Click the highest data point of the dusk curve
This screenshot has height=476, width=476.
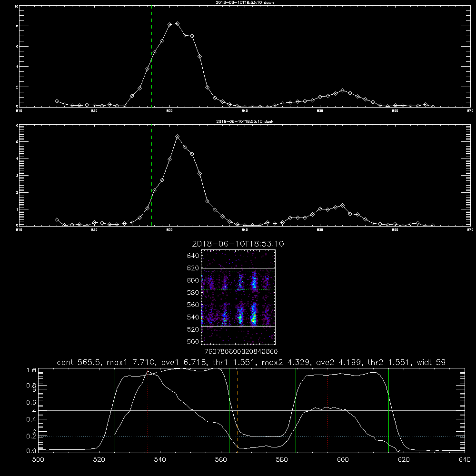pos(177,137)
